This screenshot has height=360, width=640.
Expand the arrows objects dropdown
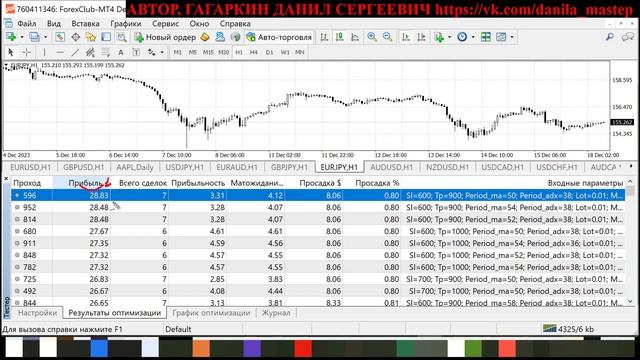point(162,52)
